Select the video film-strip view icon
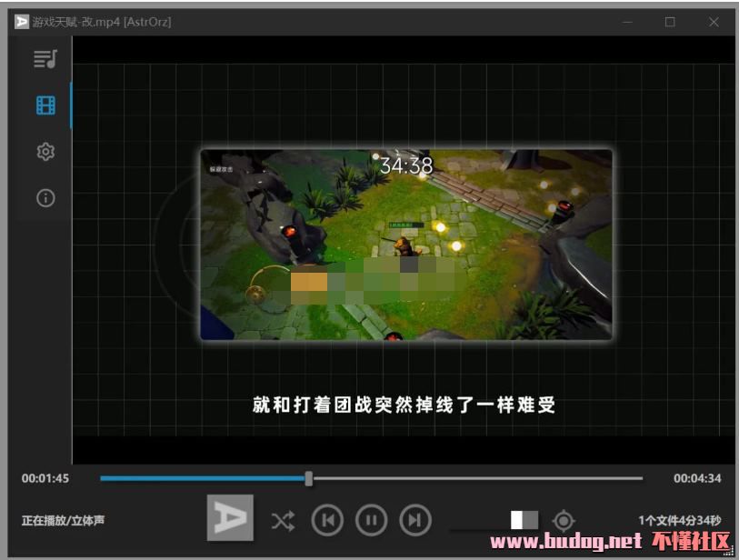 pyautogui.click(x=45, y=105)
